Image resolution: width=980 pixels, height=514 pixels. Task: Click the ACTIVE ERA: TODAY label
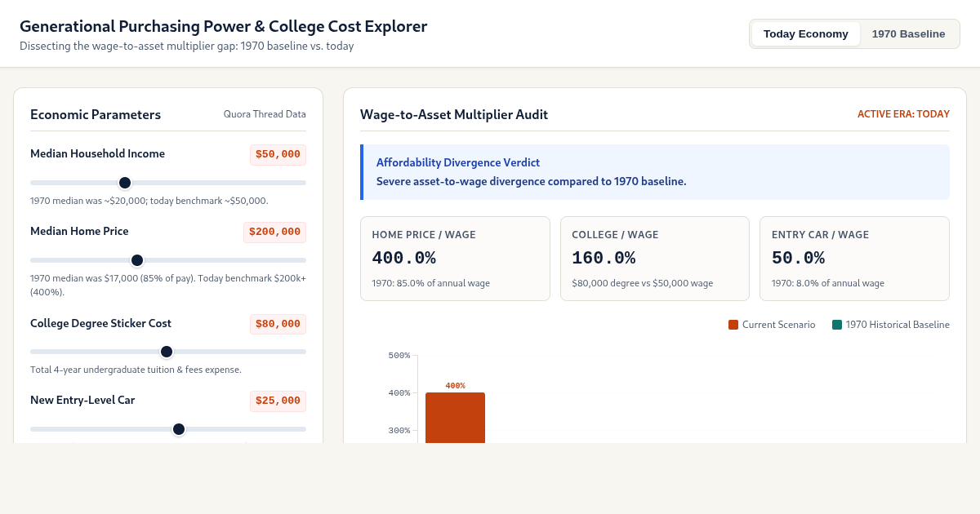[903, 114]
